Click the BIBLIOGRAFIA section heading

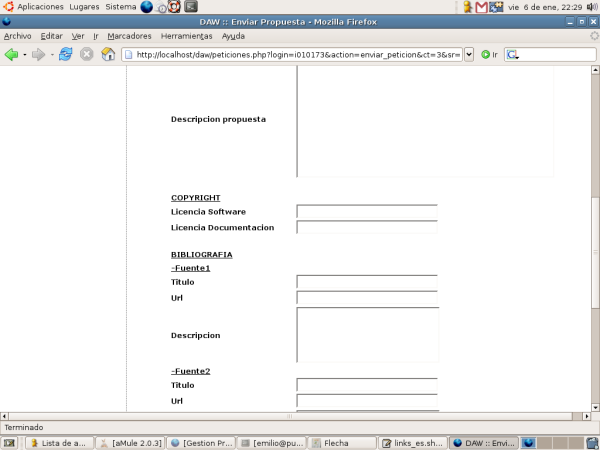click(202, 254)
